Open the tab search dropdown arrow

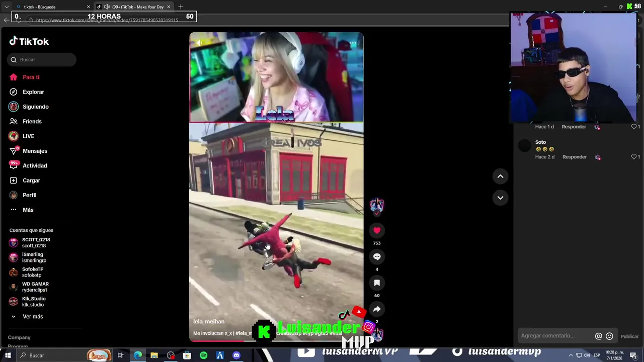6,7
